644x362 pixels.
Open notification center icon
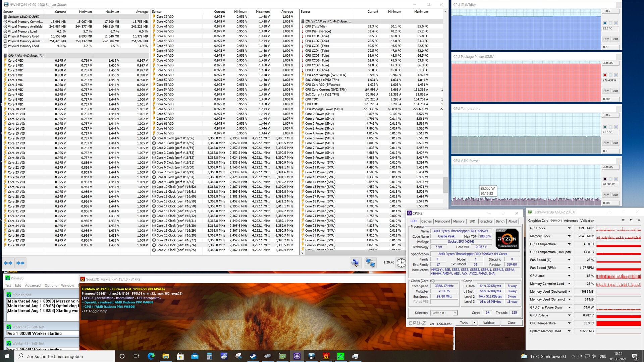pyautogui.click(x=635, y=356)
